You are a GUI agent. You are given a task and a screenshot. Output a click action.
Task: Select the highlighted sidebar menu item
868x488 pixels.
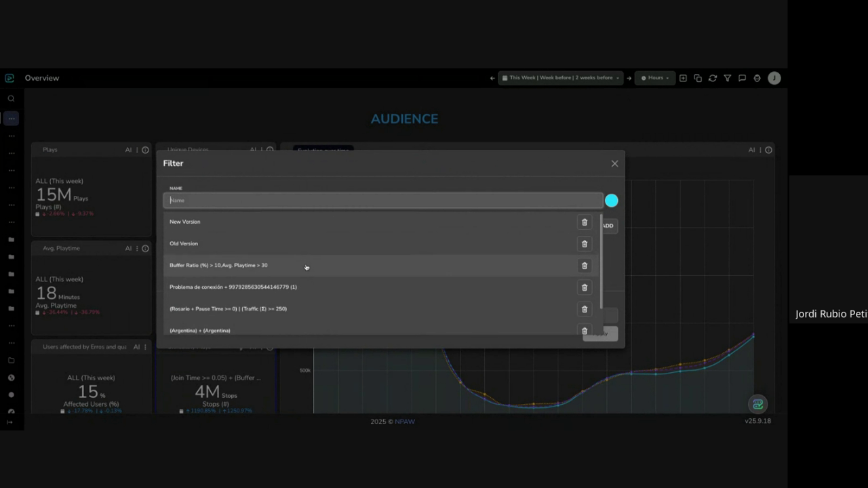pos(11,119)
